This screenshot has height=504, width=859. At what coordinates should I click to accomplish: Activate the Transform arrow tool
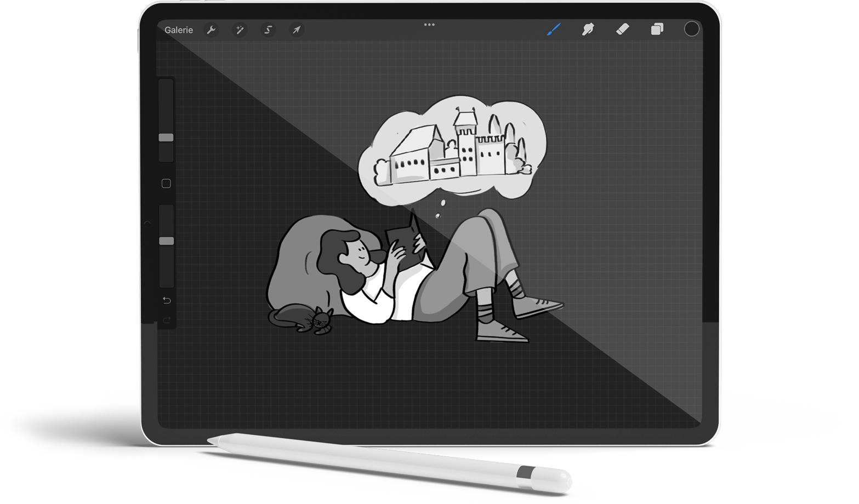click(x=297, y=30)
